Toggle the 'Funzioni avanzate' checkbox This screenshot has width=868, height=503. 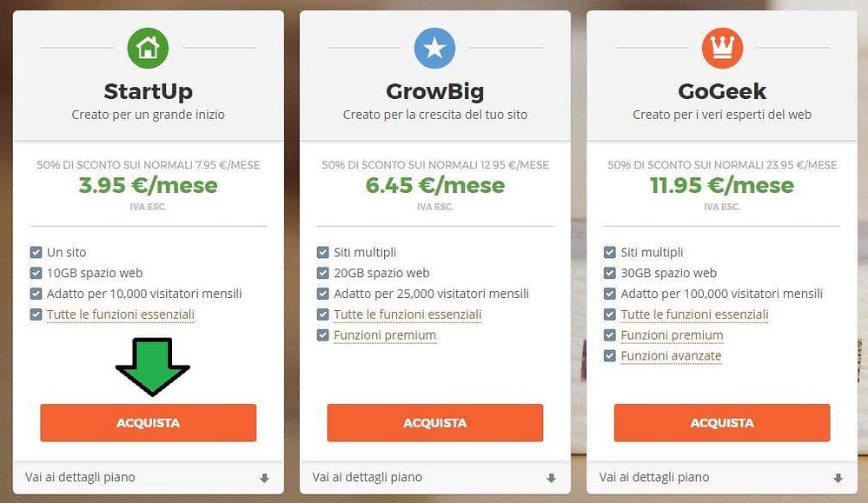609,356
